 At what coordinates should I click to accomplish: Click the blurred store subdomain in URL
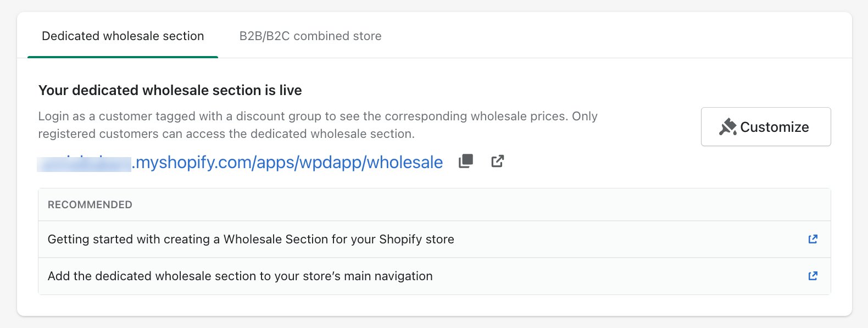click(84, 164)
